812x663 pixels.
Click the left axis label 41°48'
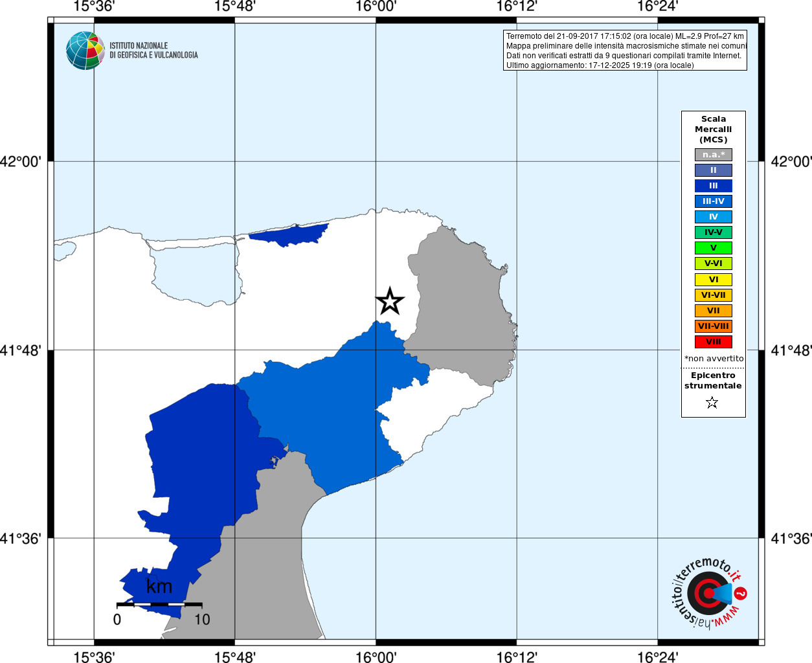(x=21, y=350)
